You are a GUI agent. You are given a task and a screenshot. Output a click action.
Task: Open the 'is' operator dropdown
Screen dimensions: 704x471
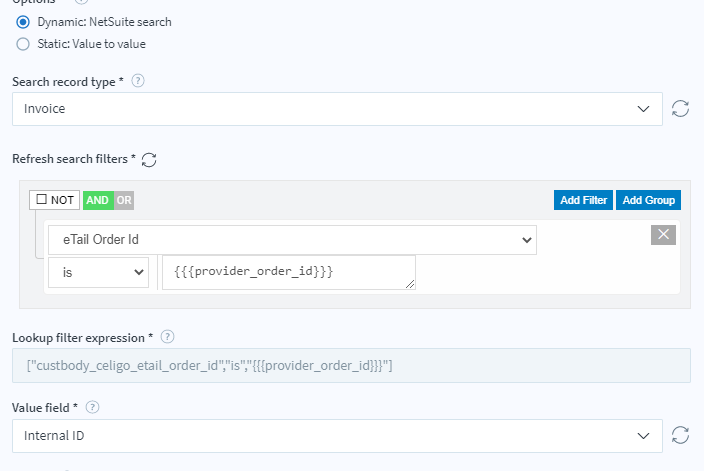click(x=98, y=272)
